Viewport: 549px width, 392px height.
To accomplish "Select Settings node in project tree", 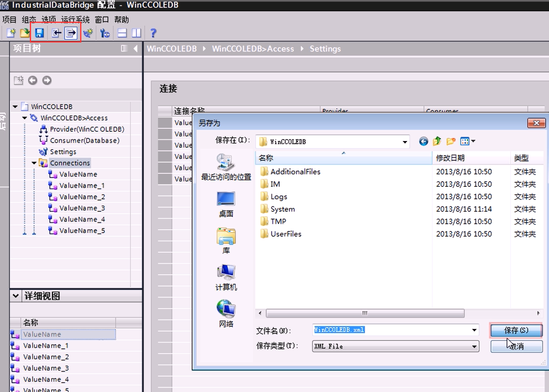I will [x=63, y=152].
